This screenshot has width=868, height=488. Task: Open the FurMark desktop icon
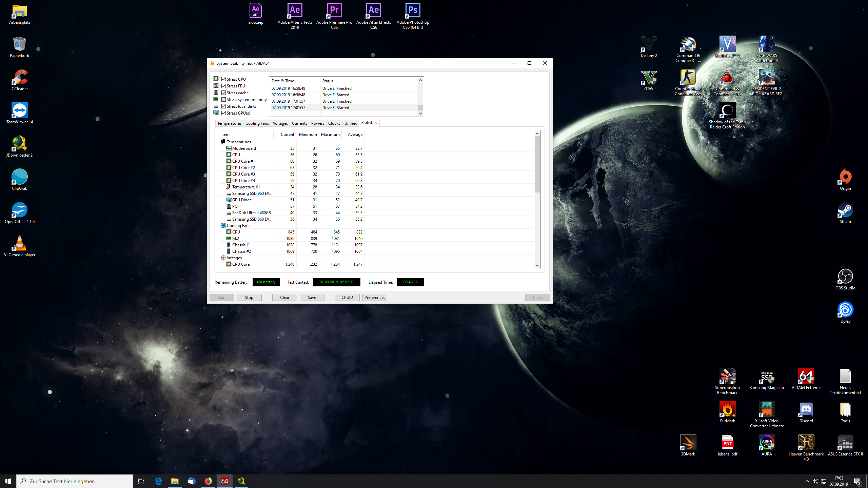tap(727, 409)
